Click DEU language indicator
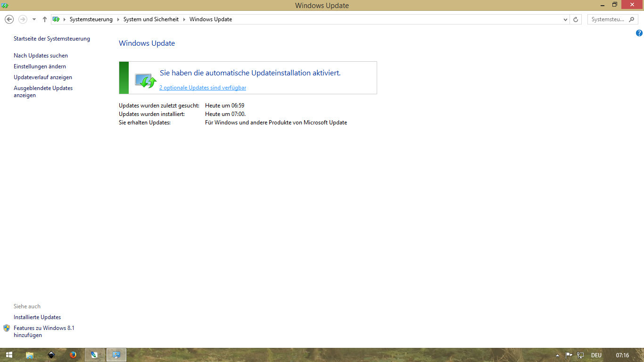 pos(596,355)
